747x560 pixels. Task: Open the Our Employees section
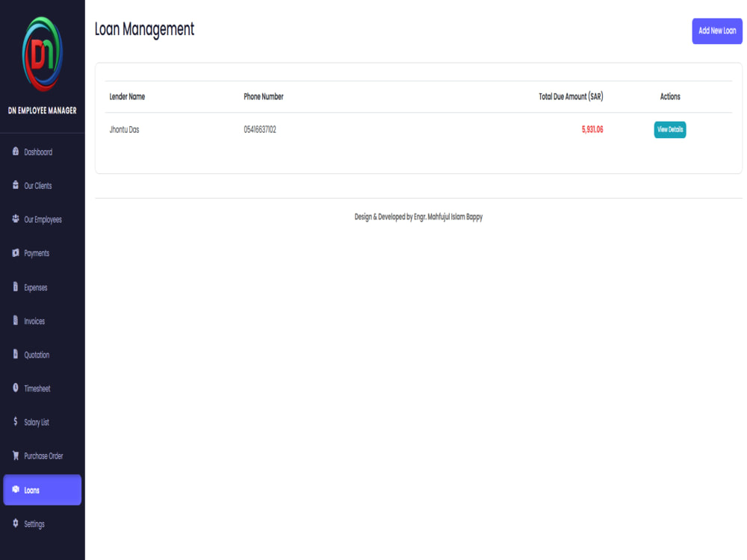(42, 220)
